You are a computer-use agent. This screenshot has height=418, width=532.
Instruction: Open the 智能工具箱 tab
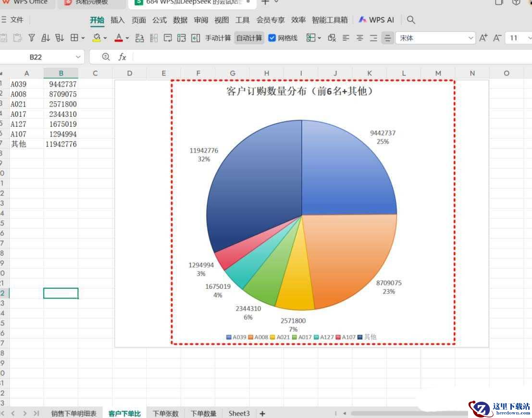coord(330,20)
